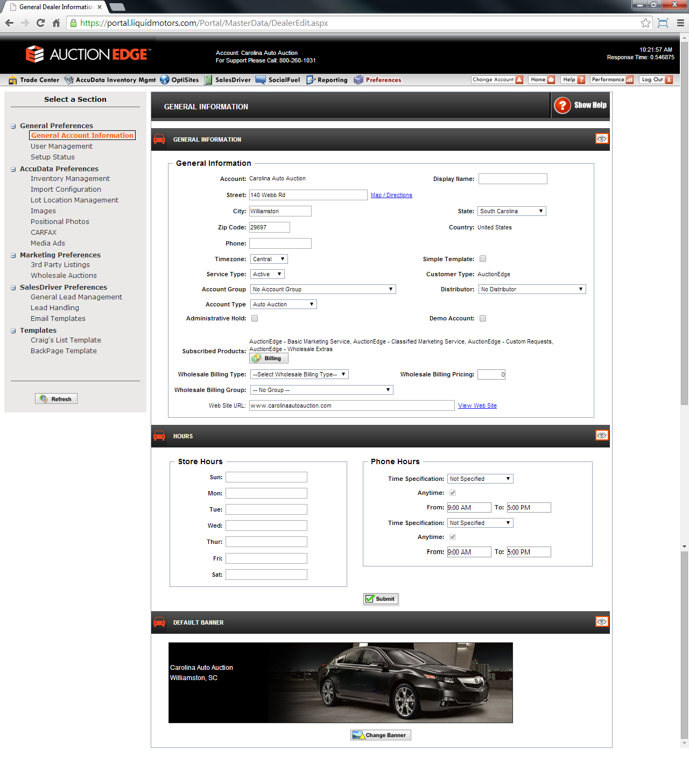Screen dimensions: 689x784
Task: Open the Map / Directions link
Action: coord(391,195)
